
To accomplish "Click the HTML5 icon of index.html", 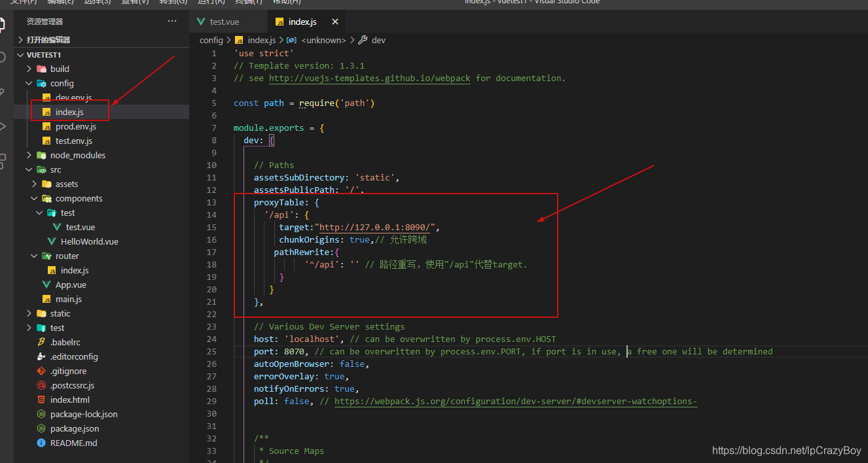I will tap(41, 400).
